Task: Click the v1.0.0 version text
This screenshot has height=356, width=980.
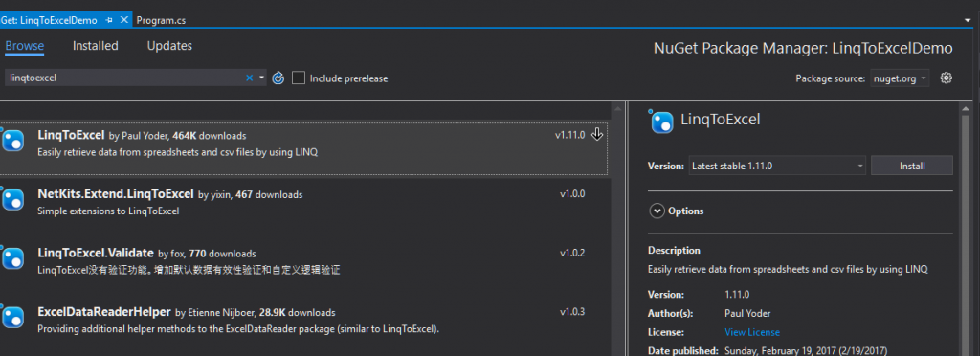Action: point(572,194)
